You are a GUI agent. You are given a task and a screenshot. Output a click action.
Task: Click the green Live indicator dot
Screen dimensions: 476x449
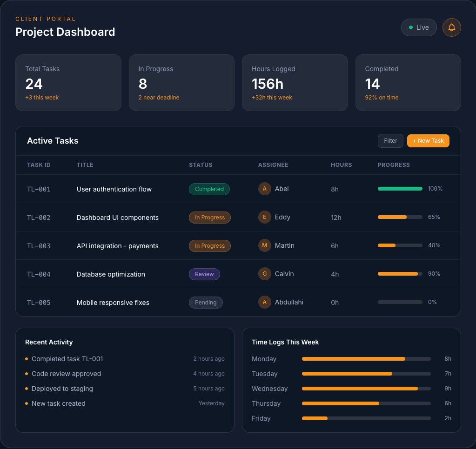point(410,27)
